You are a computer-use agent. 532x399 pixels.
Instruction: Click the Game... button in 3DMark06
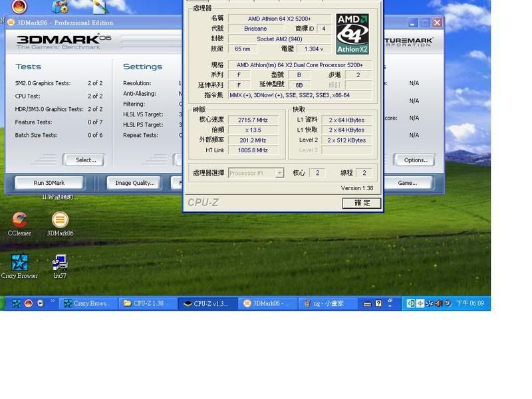click(x=407, y=183)
